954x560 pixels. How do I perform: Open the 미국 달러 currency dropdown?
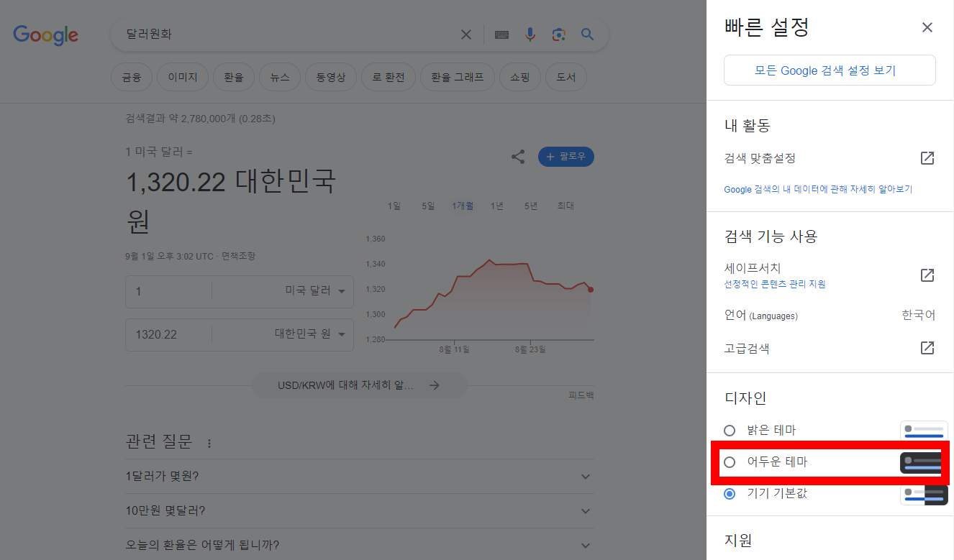coord(342,291)
